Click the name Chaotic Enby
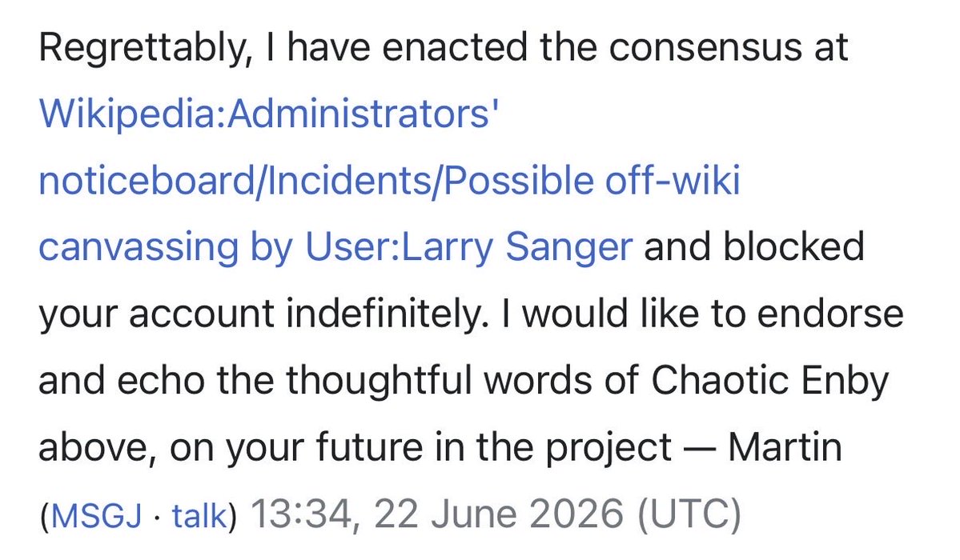Viewport: 960px width, 560px height. pyautogui.click(x=769, y=381)
